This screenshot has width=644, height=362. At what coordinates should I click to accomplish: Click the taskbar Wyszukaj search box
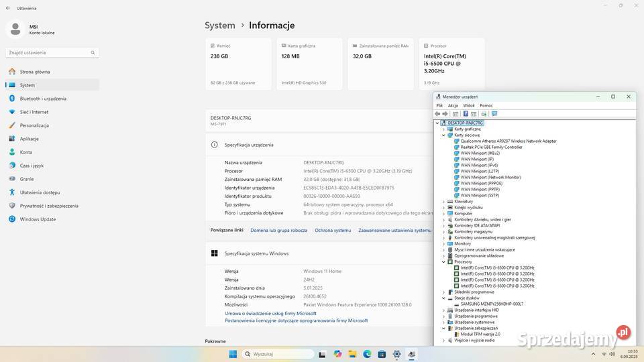coord(278,354)
